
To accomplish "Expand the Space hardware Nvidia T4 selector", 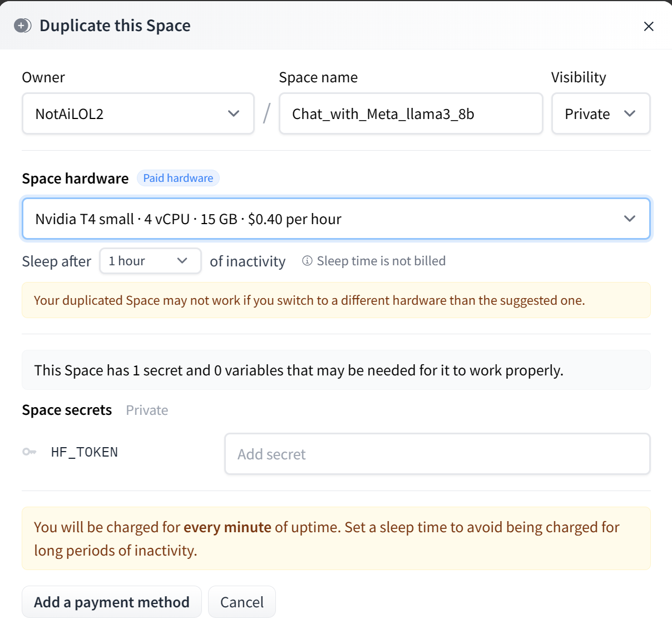I will tap(336, 219).
